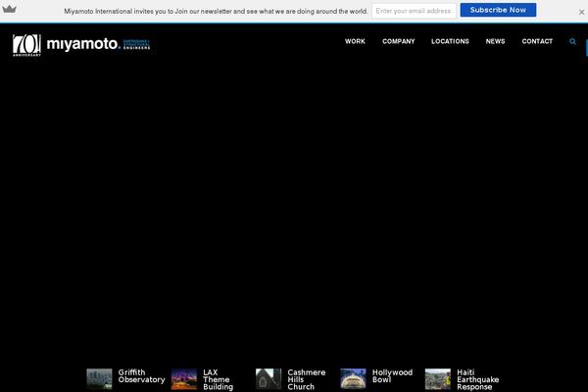Click the crown icon in newsletter bar
Viewport: 588px width, 392px height.
tap(9, 9)
